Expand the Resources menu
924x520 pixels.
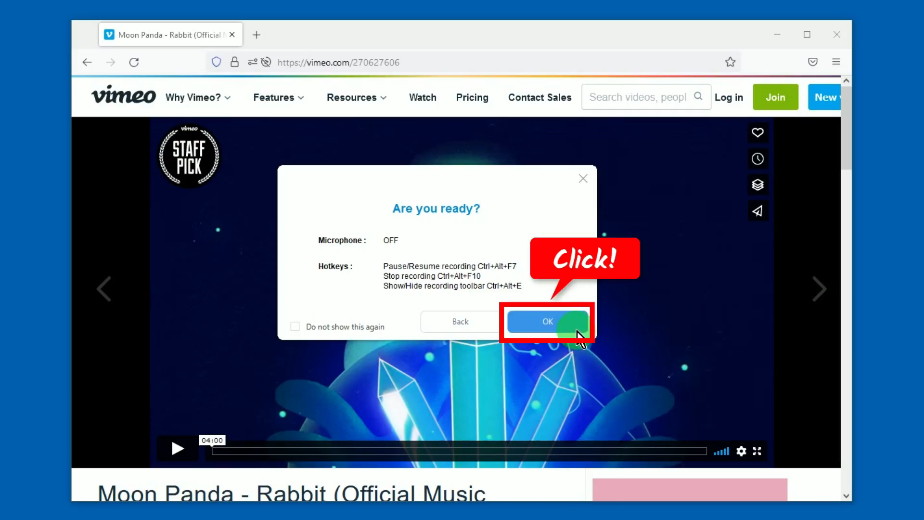357,97
